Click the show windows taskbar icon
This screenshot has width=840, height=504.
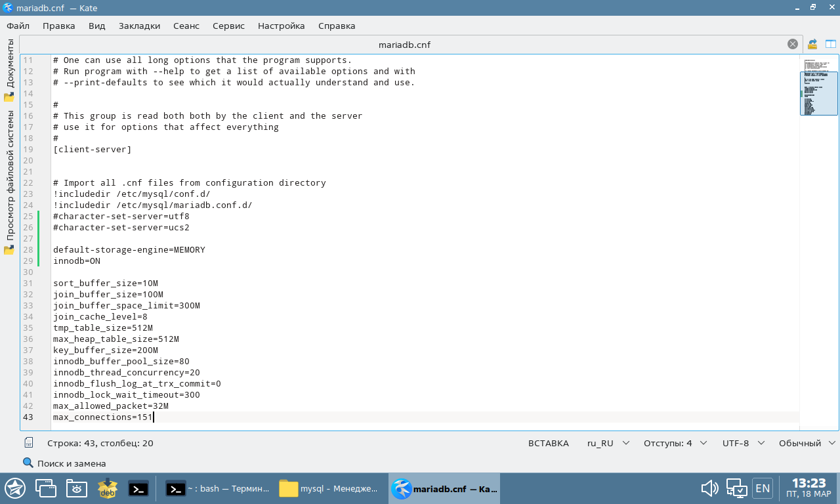45,488
